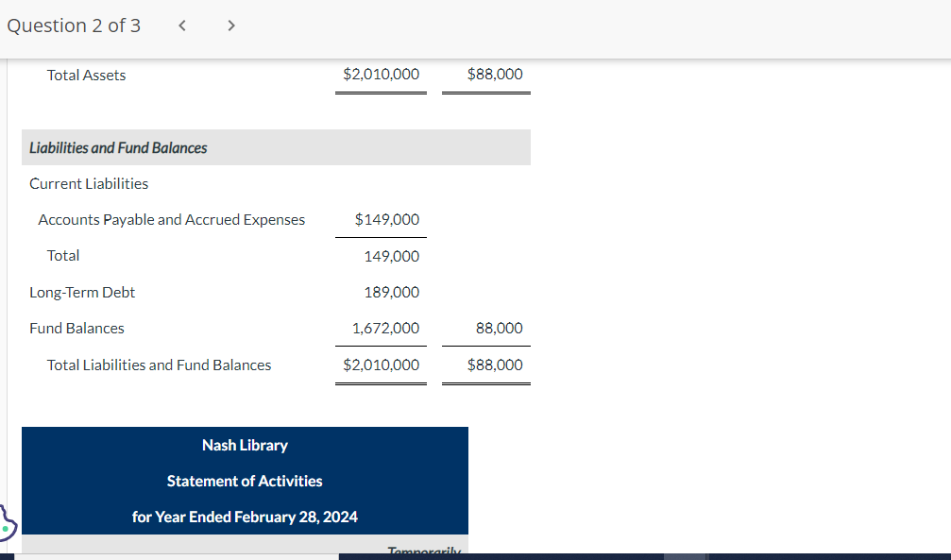
Task: Select the Total label under Current Liabilities
Action: (63, 255)
